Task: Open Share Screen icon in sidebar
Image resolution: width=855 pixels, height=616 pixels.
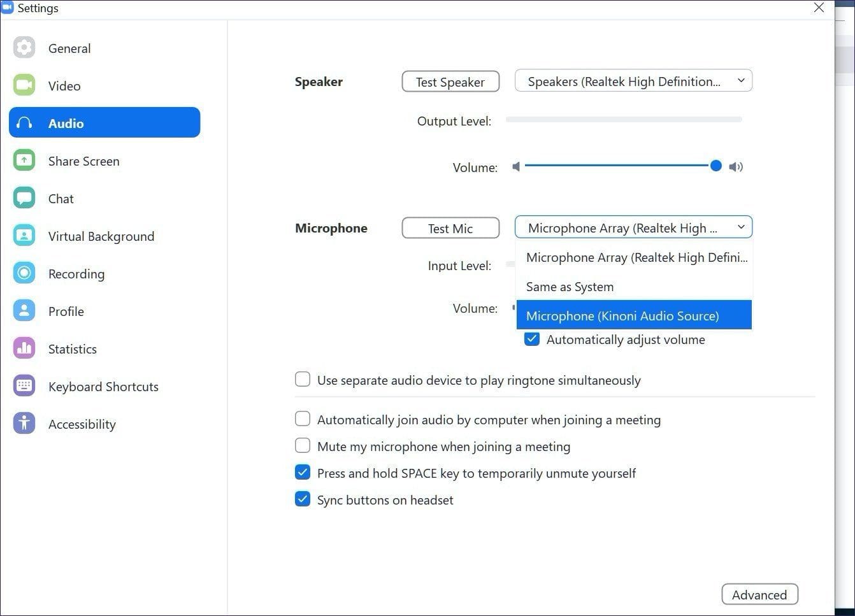Action: [x=24, y=161]
